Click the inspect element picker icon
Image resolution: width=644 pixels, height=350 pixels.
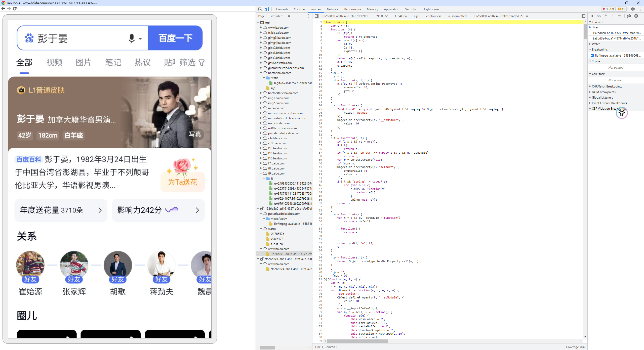point(260,9)
